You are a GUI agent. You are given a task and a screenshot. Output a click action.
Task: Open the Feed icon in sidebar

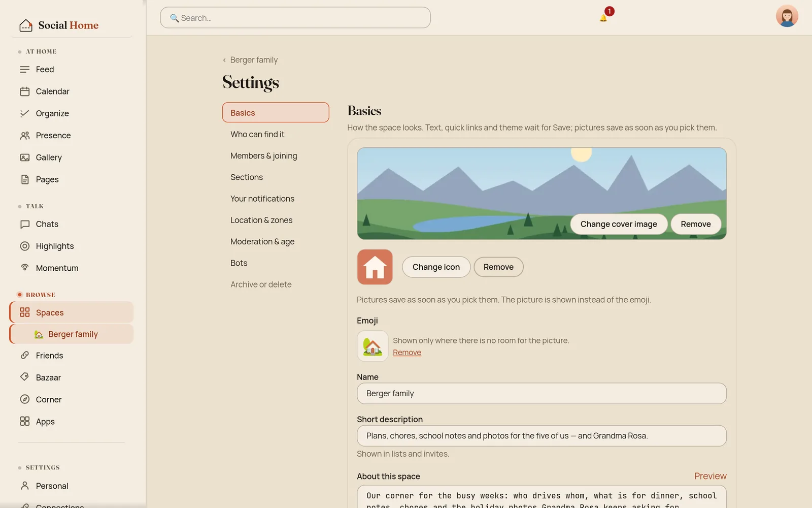point(24,70)
